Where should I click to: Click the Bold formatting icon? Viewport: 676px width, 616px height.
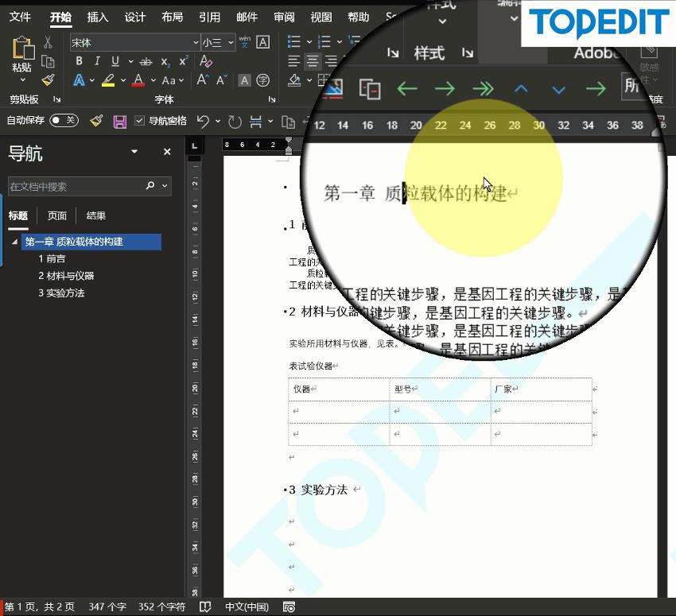pyautogui.click(x=79, y=60)
